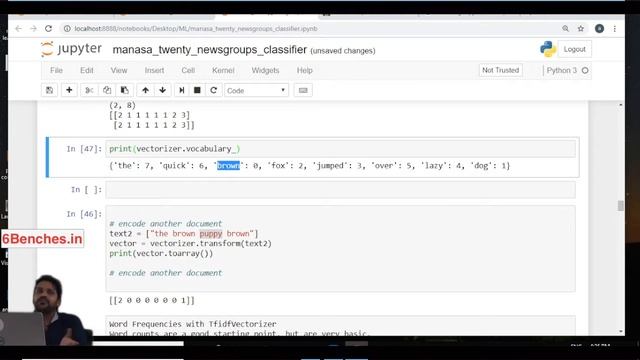
Task: Open the Cell menu
Action: tap(188, 70)
